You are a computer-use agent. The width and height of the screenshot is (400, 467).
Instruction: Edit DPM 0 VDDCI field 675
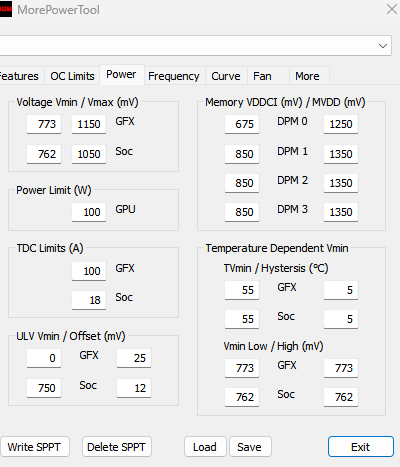(x=242, y=124)
